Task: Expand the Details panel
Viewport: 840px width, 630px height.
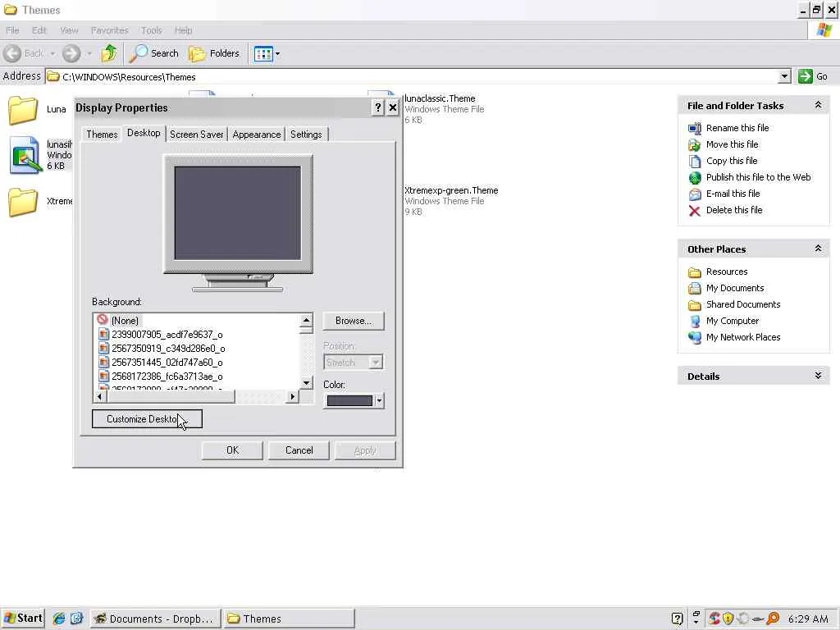Action: coord(818,376)
